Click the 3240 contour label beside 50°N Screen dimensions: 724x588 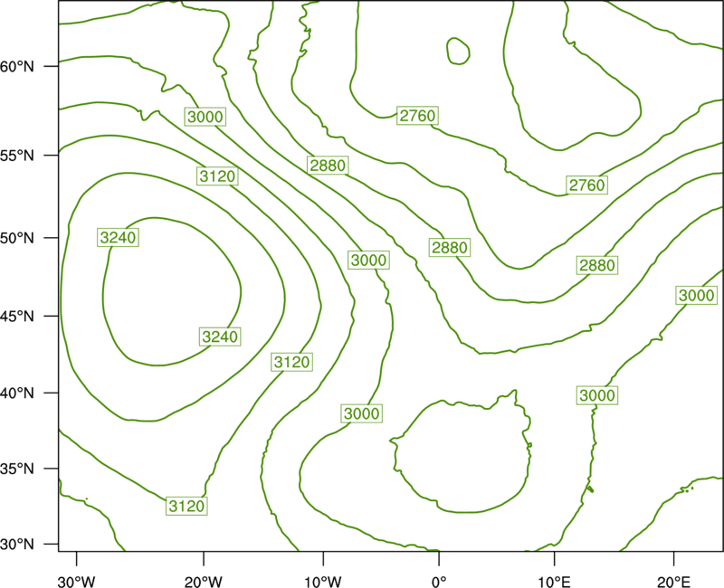coord(119,238)
